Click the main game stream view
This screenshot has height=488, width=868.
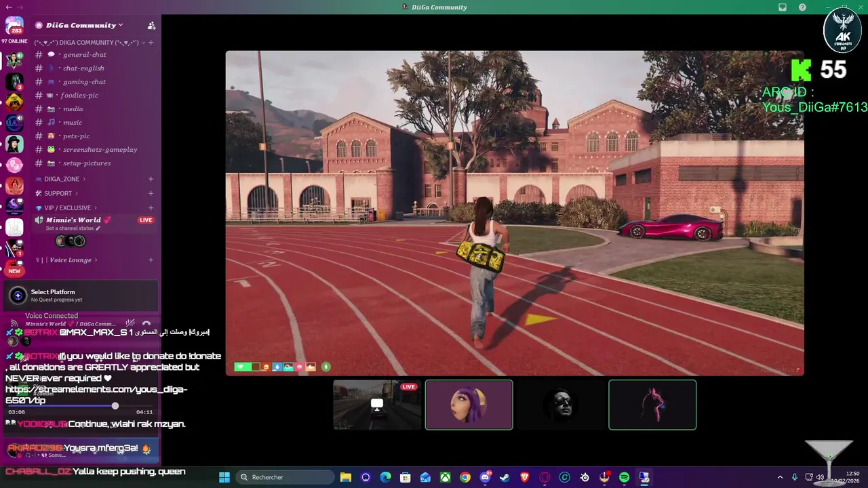click(x=515, y=213)
